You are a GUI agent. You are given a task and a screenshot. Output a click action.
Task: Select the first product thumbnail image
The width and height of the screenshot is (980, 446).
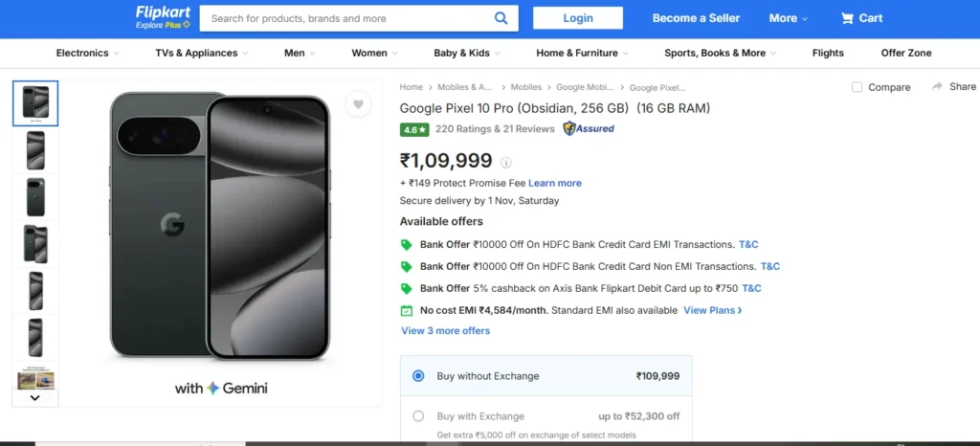pyautogui.click(x=35, y=103)
